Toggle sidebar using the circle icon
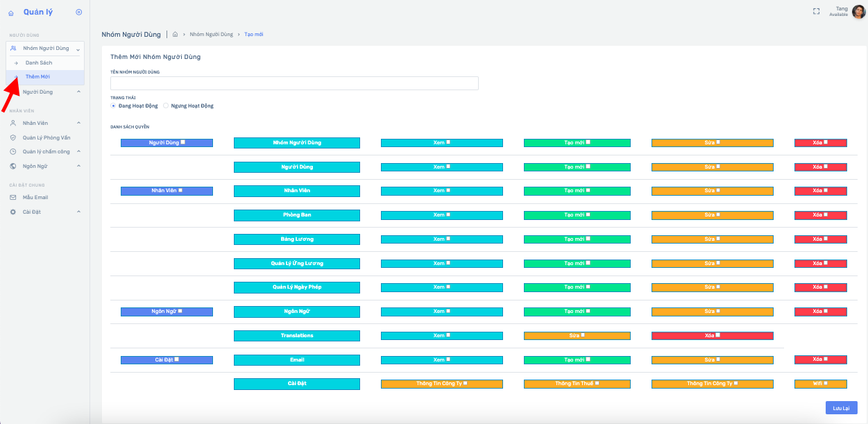This screenshot has height=424, width=868. (78, 12)
